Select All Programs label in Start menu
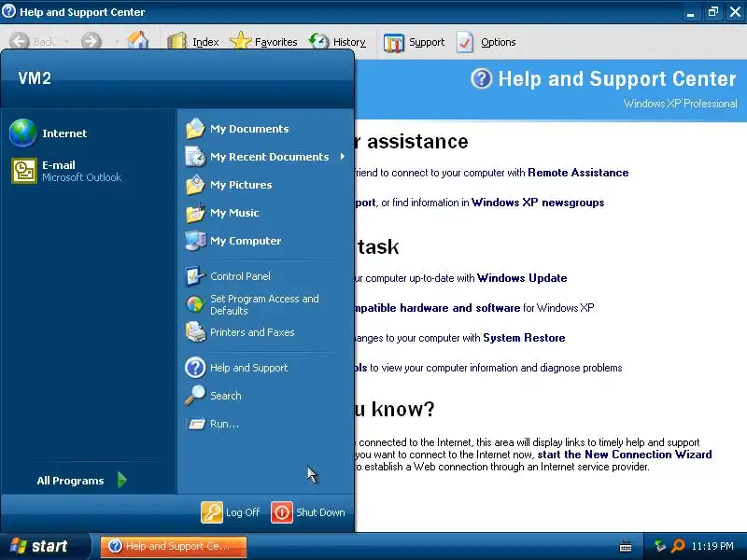The height and width of the screenshot is (560, 747). pos(70,481)
